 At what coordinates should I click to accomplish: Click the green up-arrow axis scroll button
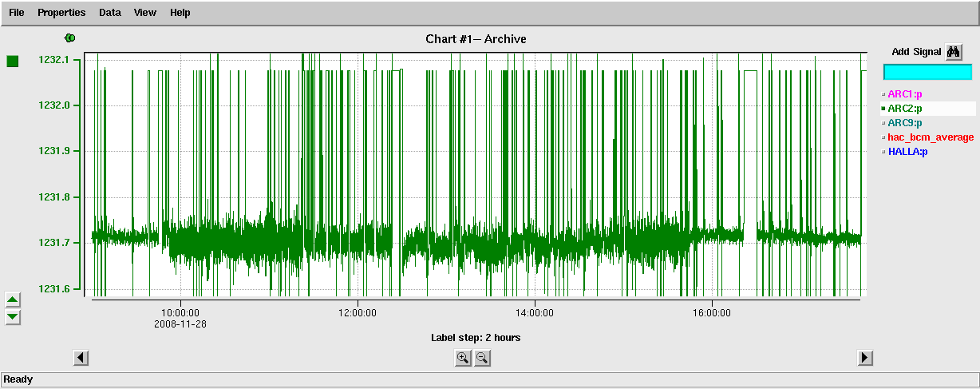point(13,300)
